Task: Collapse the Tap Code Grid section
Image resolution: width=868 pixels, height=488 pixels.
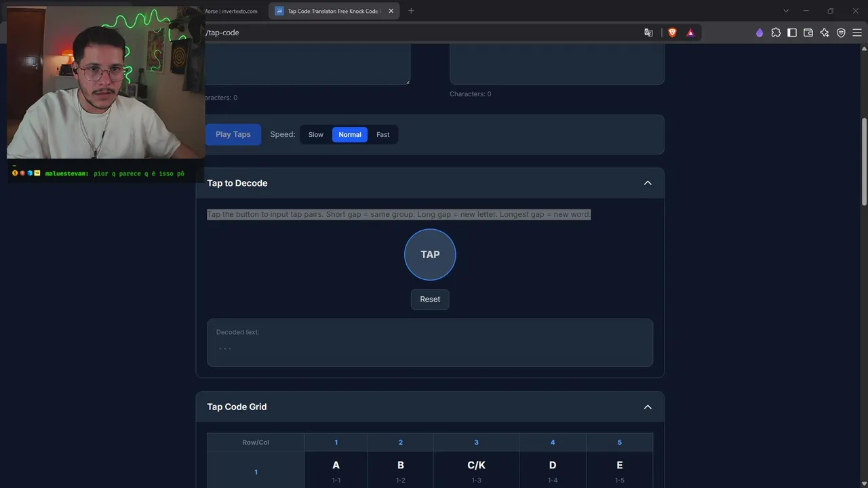Action: click(648, 407)
